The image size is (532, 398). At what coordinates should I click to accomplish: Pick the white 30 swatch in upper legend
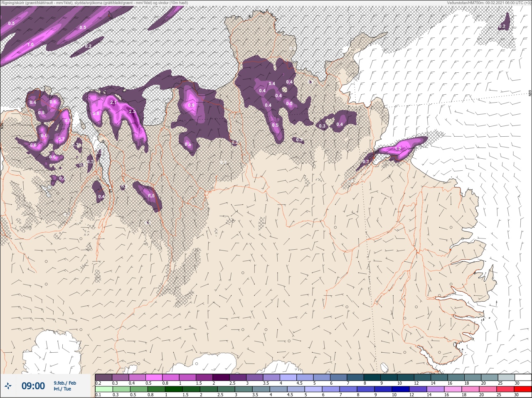tap(523, 377)
